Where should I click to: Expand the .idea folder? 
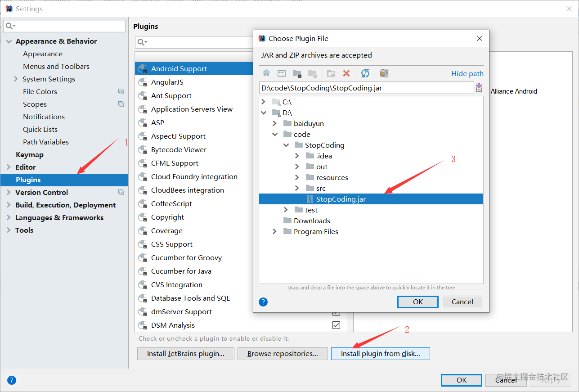pyautogui.click(x=297, y=156)
